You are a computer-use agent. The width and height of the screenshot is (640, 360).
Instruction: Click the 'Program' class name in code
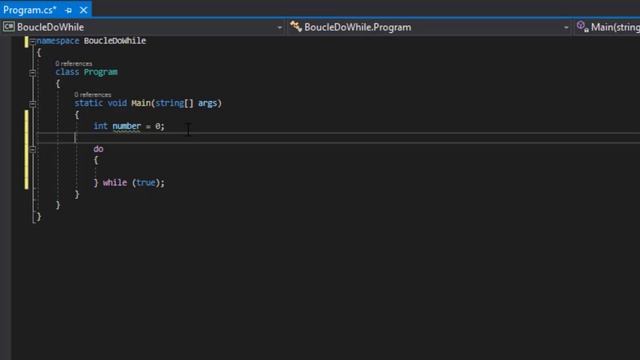pos(101,72)
